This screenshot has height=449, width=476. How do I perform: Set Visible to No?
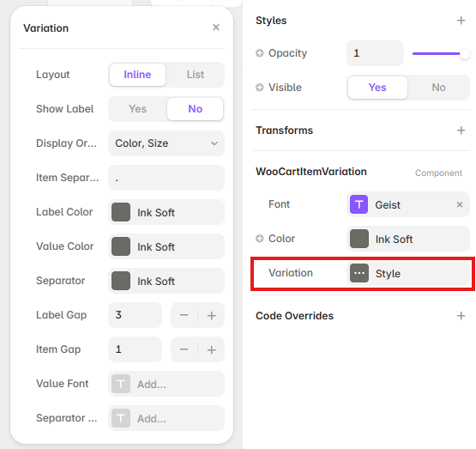coord(438,88)
